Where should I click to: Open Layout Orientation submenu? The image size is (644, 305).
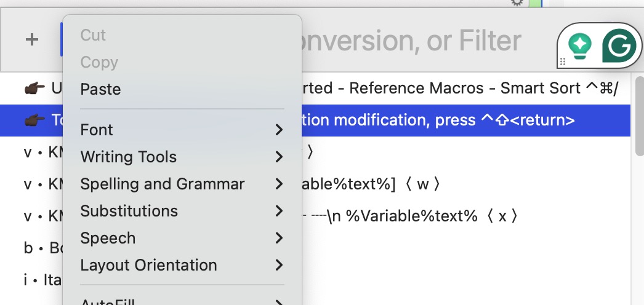coord(182,265)
